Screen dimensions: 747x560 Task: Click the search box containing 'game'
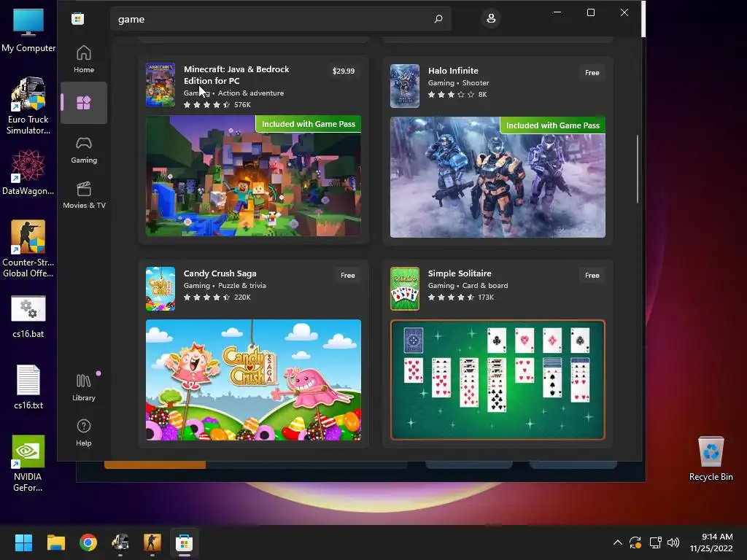[x=281, y=19]
